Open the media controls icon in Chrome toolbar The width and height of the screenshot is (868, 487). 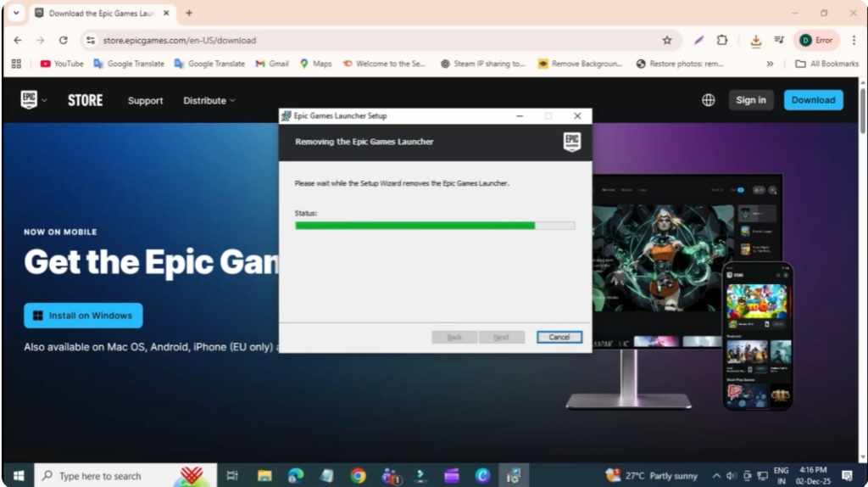(779, 40)
